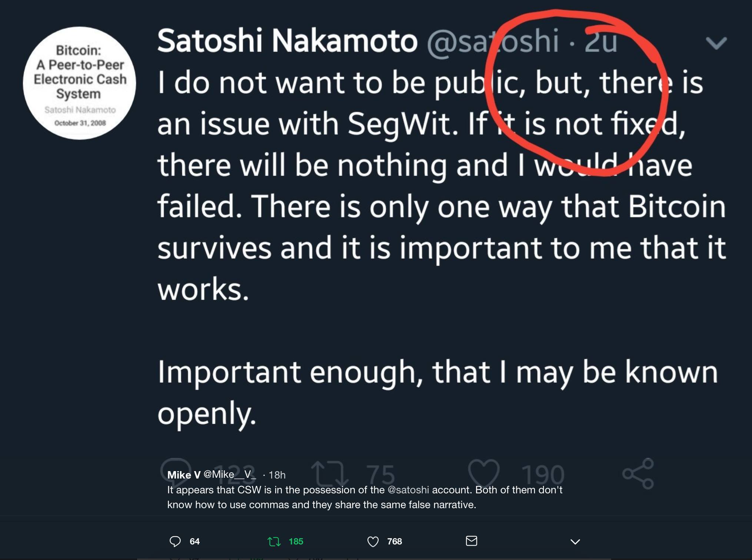Click the 185 retweet count
This screenshot has height=560, width=752.
pyautogui.click(x=296, y=541)
